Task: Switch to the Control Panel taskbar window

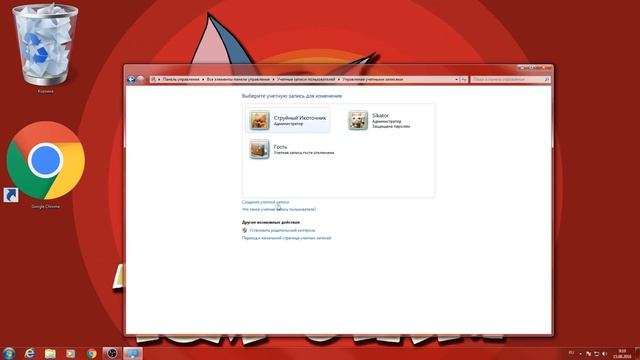Action: 133,353
